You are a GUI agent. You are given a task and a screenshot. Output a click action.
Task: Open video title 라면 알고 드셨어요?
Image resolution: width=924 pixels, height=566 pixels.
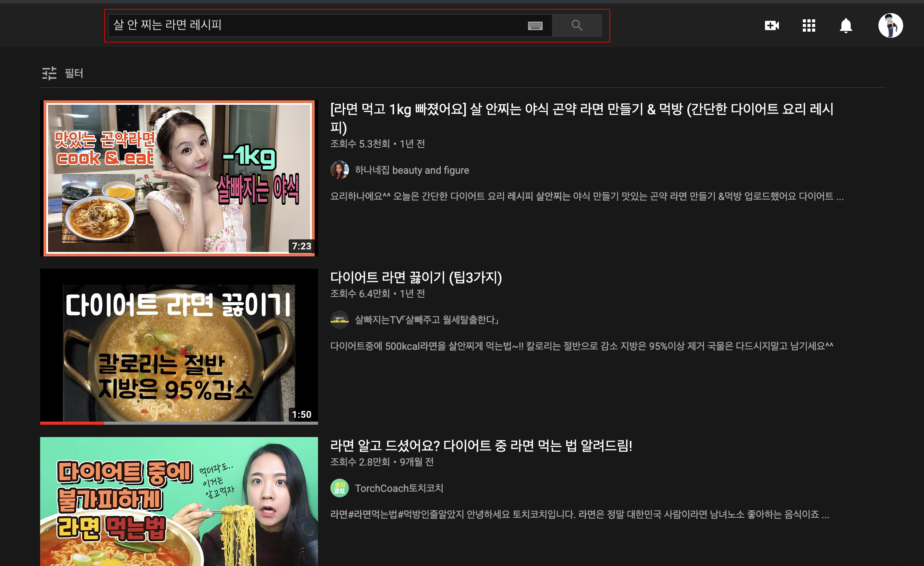point(481,446)
